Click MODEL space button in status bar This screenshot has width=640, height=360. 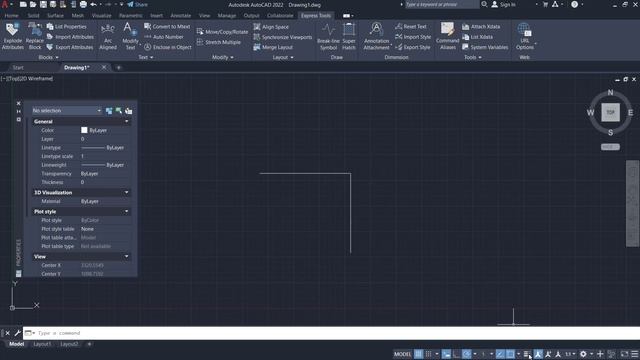click(x=402, y=354)
